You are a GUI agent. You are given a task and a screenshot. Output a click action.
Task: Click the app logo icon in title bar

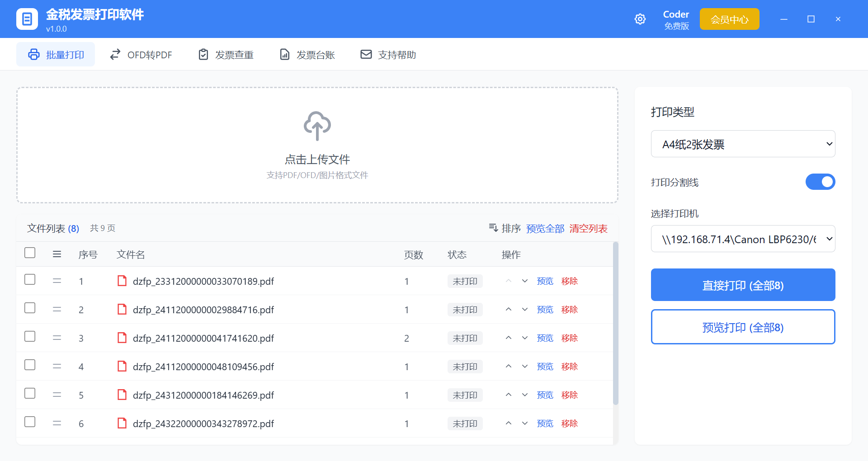click(27, 19)
